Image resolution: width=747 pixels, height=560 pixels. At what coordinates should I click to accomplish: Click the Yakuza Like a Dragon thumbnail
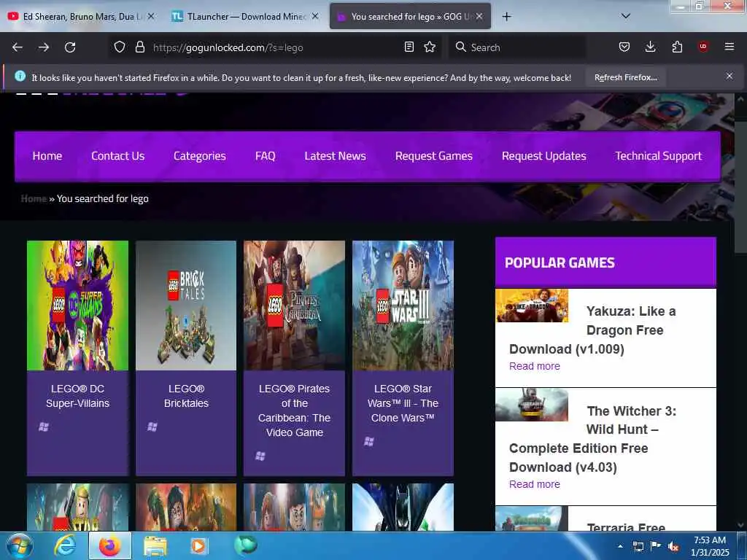click(532, 306)
